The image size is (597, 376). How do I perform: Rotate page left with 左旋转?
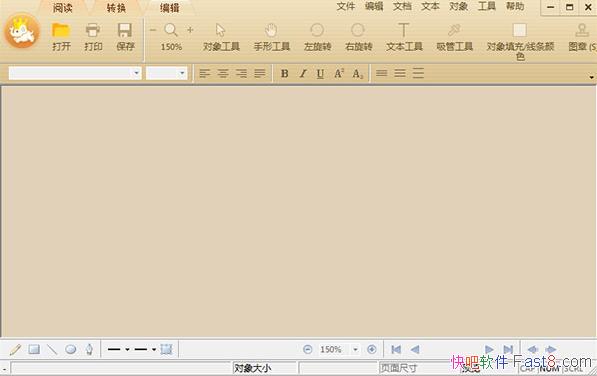tap(317, 30)
